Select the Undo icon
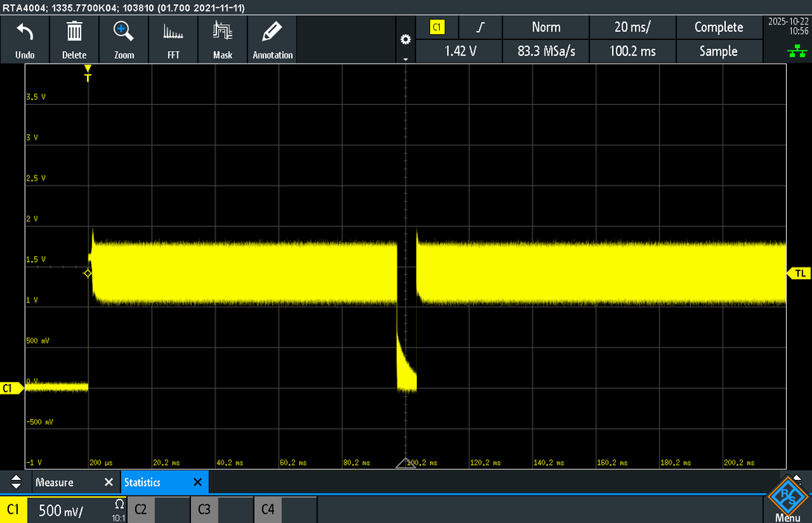812x523 pixels. tap(24, 39)
